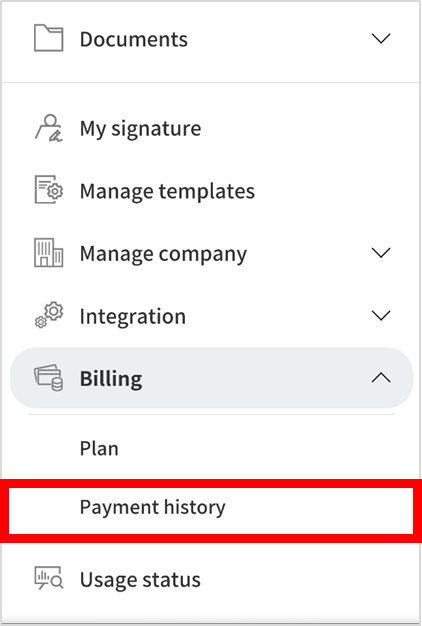Click the Manage company building icon
Image resolution: width=422 pixels, height=626 pixels.
pos(48,252)
